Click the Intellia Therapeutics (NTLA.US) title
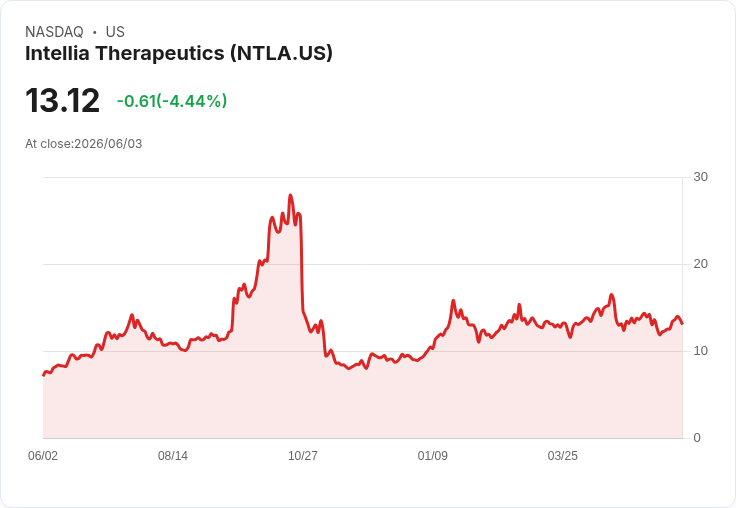 click(x=179, y=54)
